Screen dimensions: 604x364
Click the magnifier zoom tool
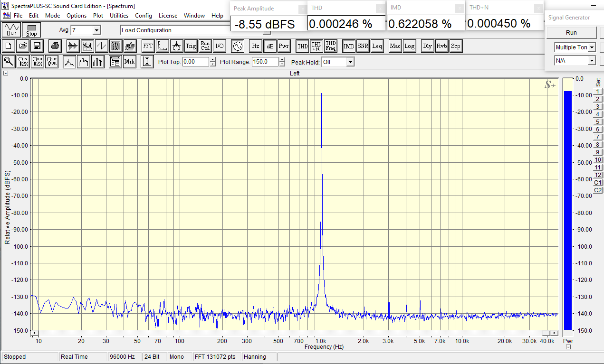coord(9,62)
